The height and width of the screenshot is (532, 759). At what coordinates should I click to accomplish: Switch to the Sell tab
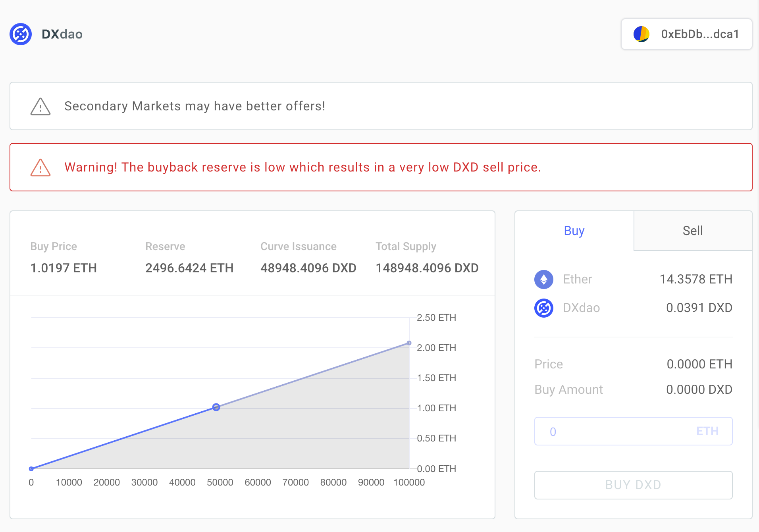click(692, 231)
